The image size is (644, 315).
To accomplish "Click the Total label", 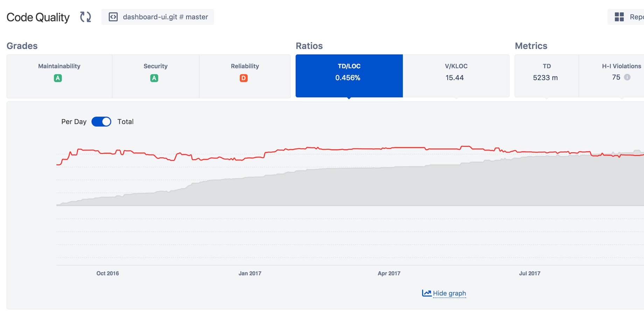I will click(x=125, y=121).
